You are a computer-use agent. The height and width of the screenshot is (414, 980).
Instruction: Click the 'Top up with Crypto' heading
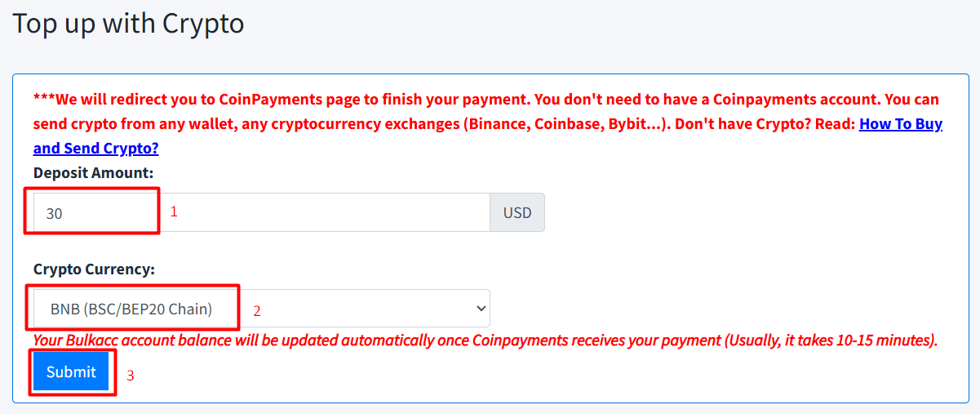[x=128, y=23]
